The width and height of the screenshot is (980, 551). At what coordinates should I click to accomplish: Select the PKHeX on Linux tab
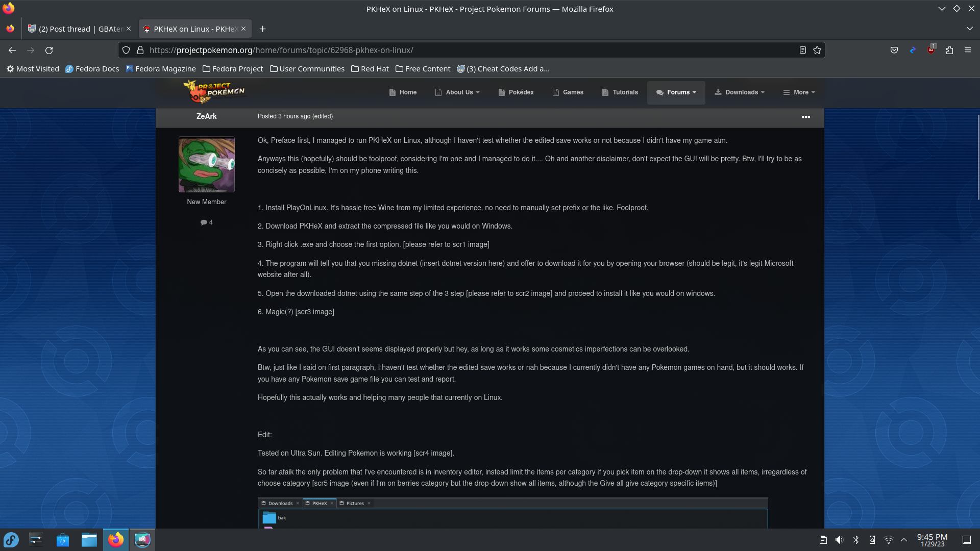tap(195, 29)
